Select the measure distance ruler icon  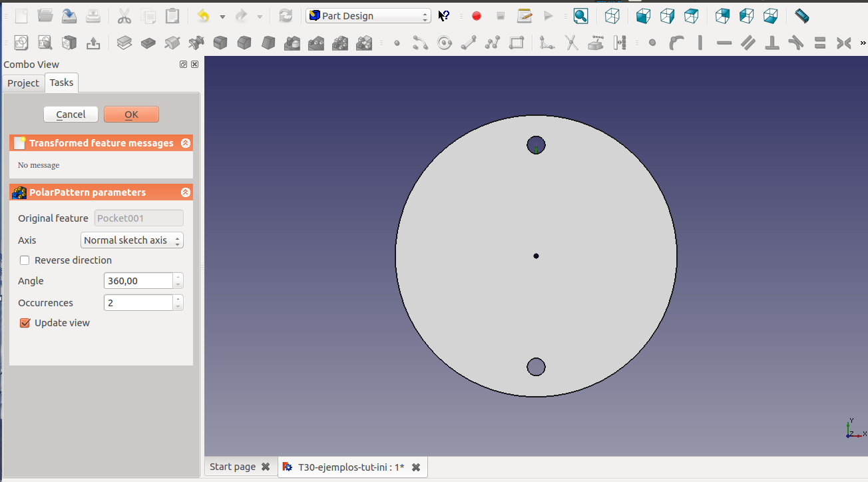click(x=801, y=16)
